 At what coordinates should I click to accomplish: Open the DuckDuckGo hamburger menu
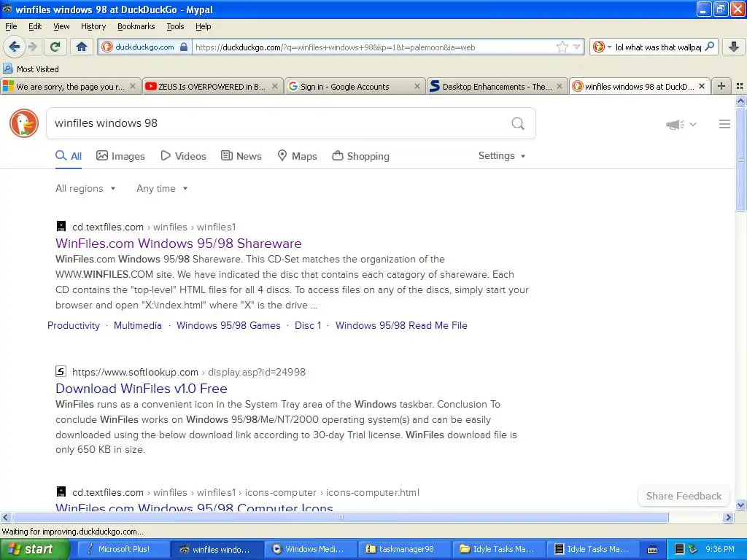[x=724, y=124]
